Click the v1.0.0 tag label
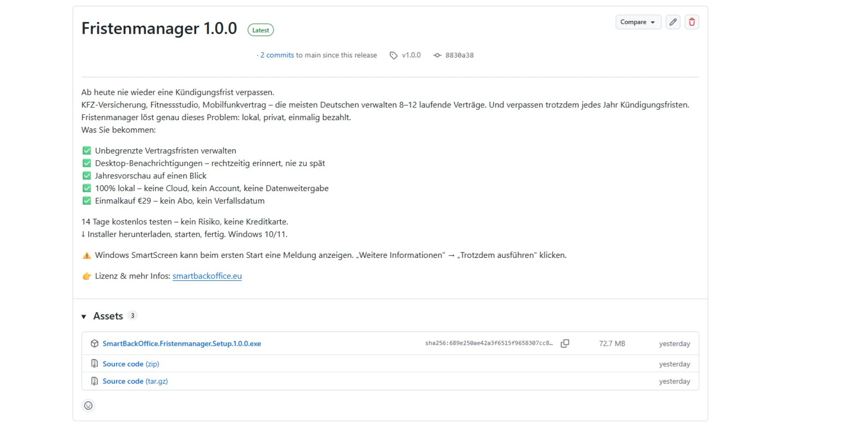 tap(411, 55)
